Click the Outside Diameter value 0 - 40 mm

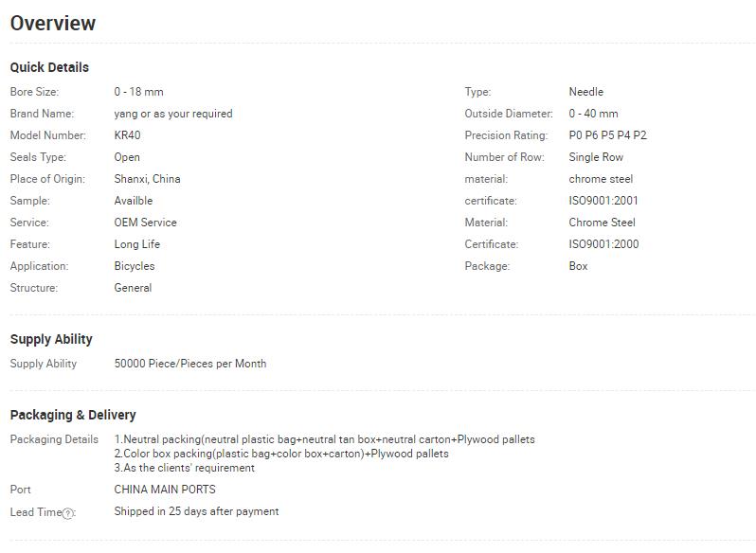click(593, 114)
